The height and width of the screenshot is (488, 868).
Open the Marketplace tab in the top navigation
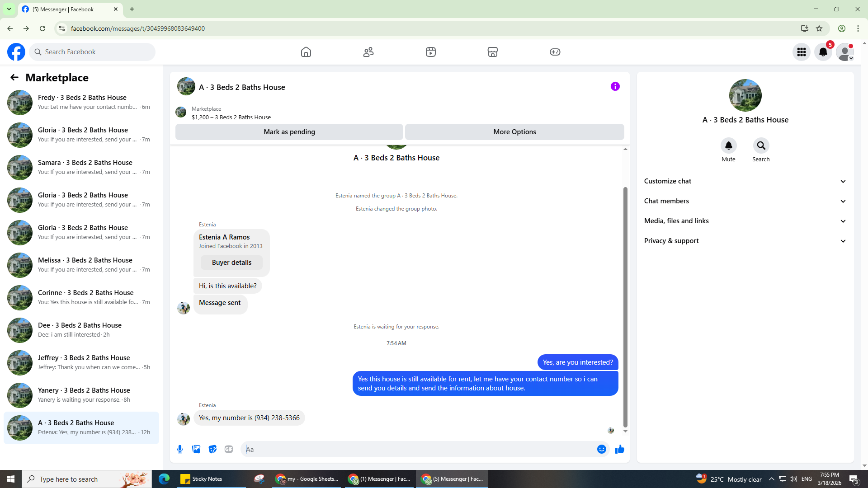pyautogui.click(x=492, y=52)
